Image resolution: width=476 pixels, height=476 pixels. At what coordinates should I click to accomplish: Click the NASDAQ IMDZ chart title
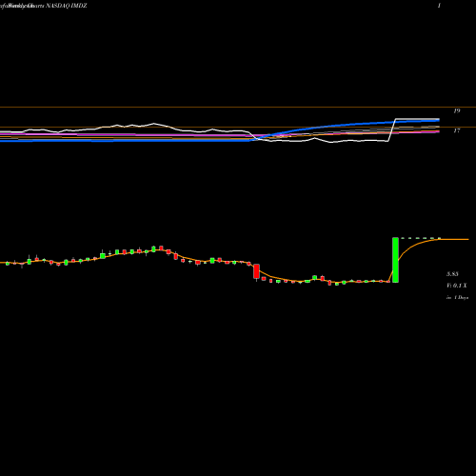67,6
